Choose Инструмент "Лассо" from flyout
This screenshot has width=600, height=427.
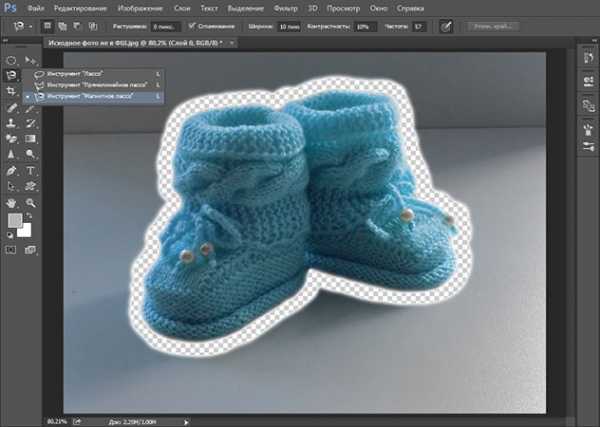94,74
